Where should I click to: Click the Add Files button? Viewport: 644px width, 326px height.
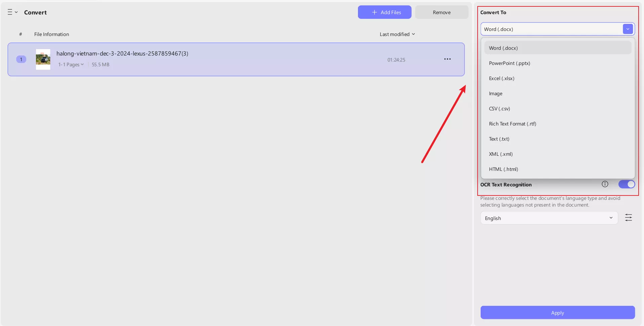(385, 12)
